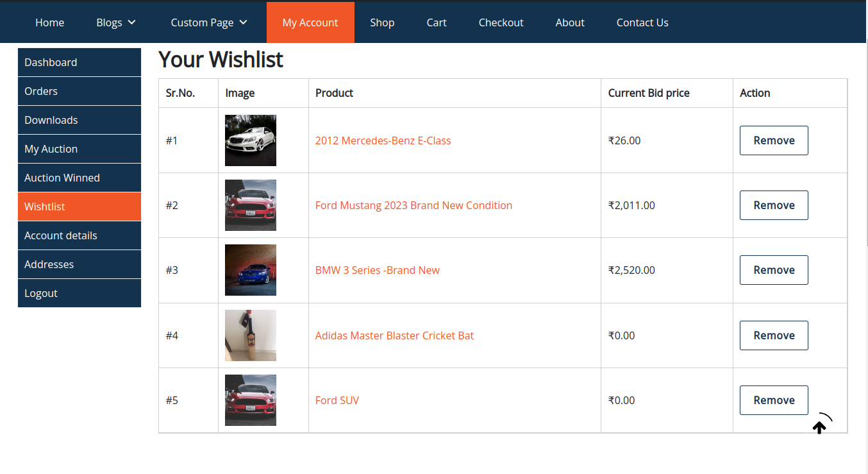
Task: Open the Ford Mustang 2023 product link
Action: (x=413, y=205)
